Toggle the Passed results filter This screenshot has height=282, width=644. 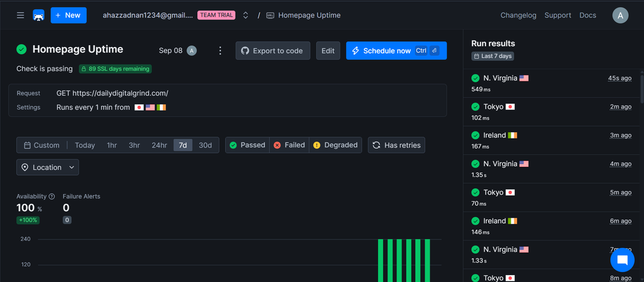247,145
